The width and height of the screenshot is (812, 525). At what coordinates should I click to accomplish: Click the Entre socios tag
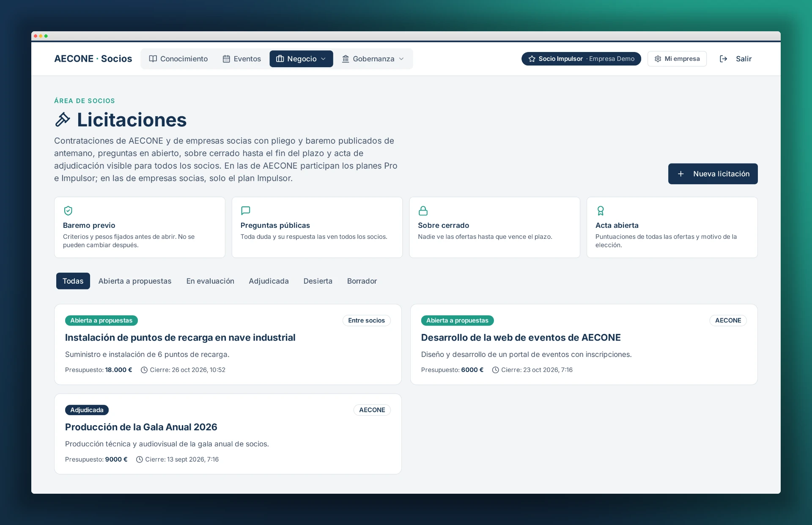coord(366,320)
